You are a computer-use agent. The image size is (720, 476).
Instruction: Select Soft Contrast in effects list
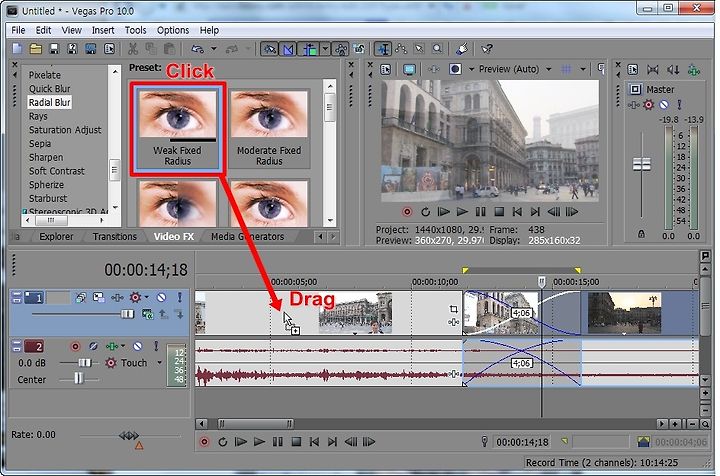56,171
